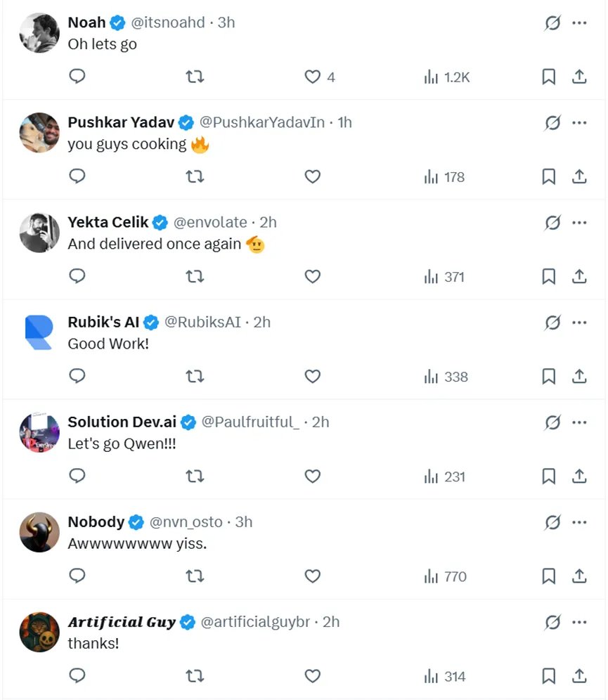This screenshot has width=608, height=700.
Task: View analytics for Noah's tweet showing 1.2K
Action: 447,77
